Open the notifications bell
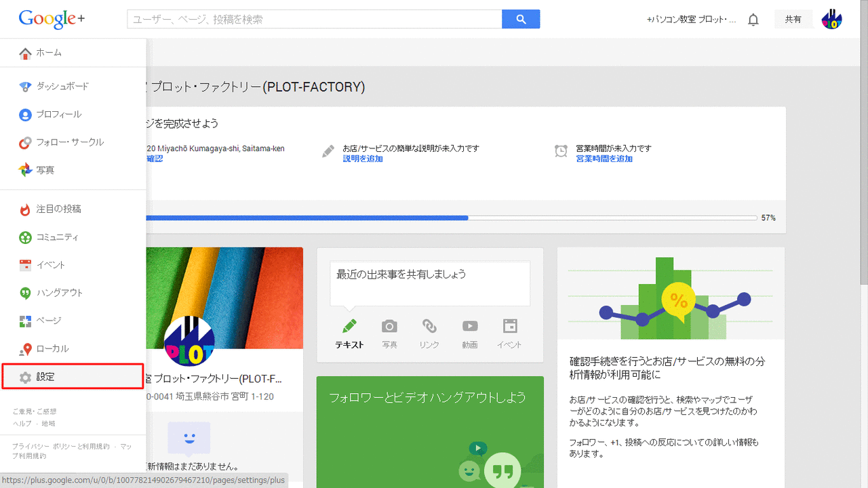The width and height of the screenshot is (868, 488). (753, 20)
